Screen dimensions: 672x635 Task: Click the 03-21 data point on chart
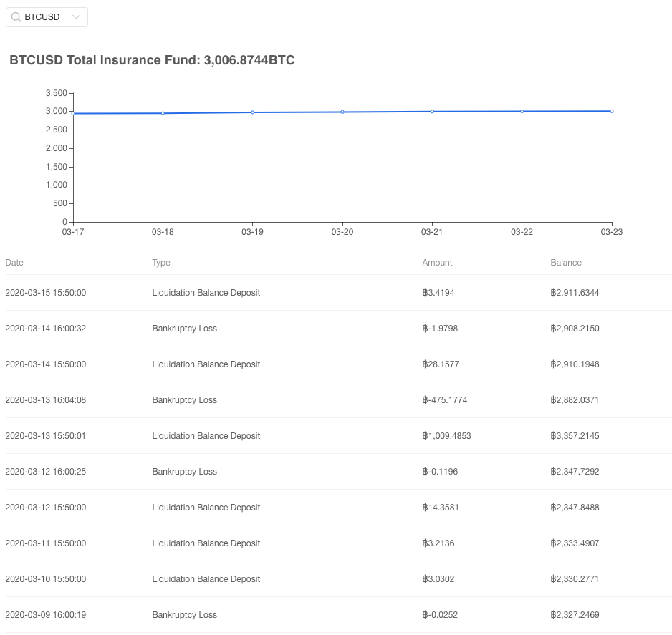(x=433, y=112)
